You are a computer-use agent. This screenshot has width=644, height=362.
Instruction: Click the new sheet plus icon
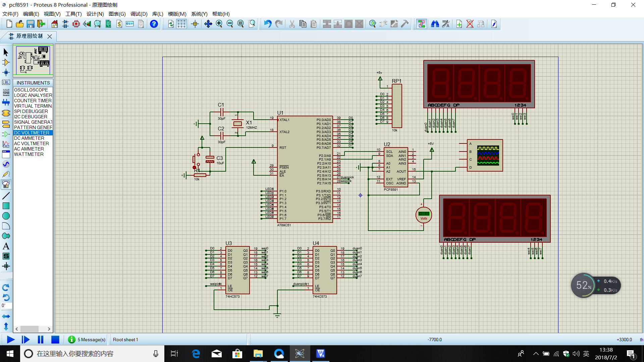click(x=459, y=24)
